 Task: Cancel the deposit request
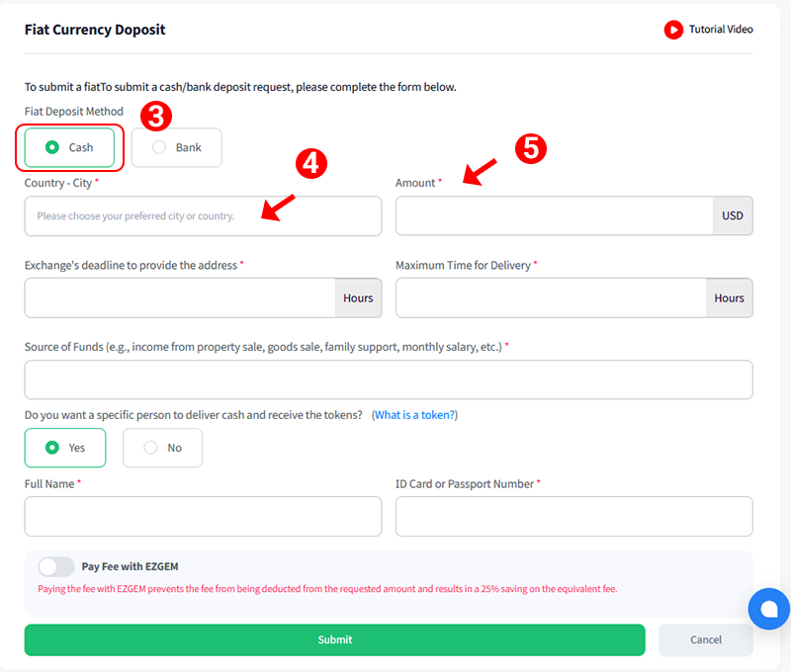[x=706, y=639]
